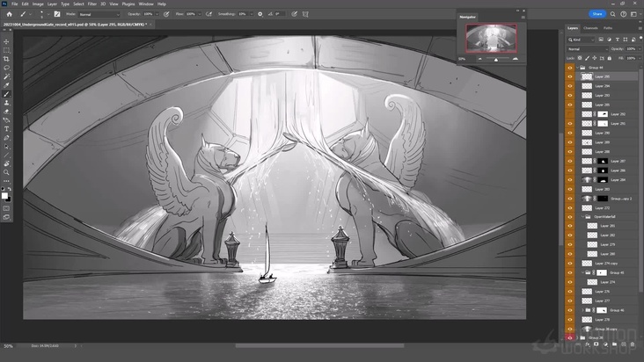Toggle visibility of Layer 294
Screen dimensions: 644x362
(569, 86)
